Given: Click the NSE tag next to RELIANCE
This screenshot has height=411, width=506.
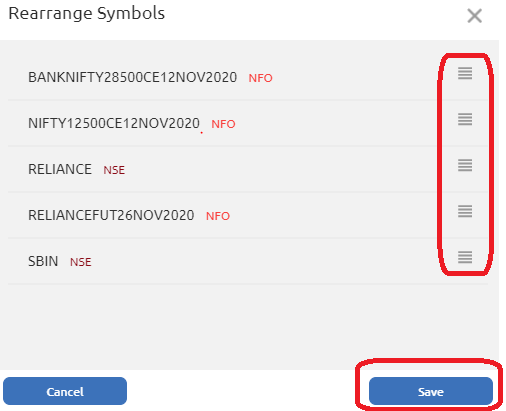Looking at the screenshot, I should point(114,170).
